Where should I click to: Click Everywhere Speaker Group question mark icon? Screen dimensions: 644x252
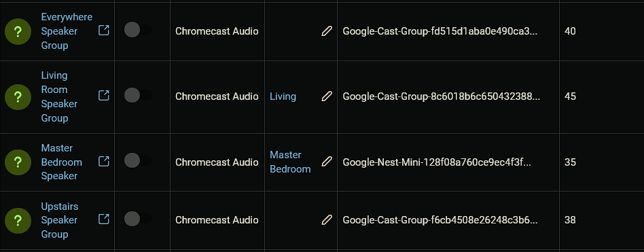pos(18,31)
